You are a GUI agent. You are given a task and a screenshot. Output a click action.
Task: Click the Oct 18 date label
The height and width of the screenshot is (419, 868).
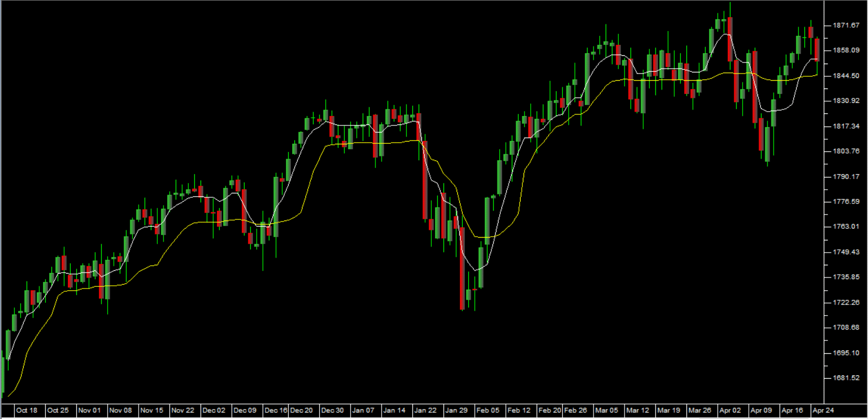coord(27,410)
